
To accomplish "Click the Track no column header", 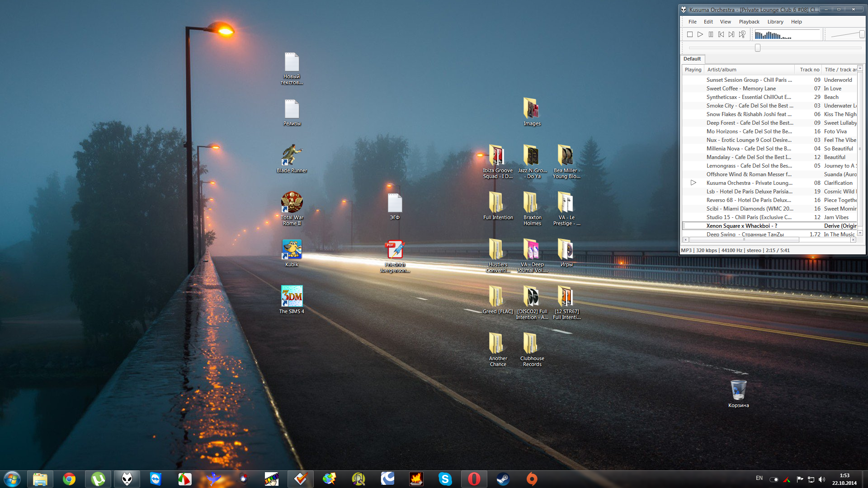I will point(809,70).
